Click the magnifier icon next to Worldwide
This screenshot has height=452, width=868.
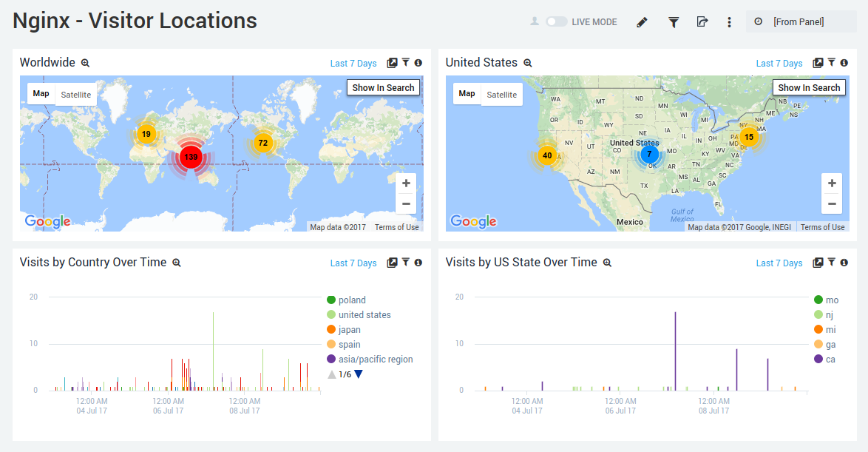[x=85, y=63]
